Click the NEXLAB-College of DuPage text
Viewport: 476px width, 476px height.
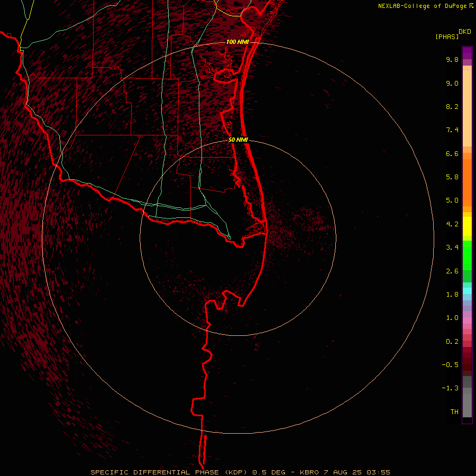click(x=422, y=6)
